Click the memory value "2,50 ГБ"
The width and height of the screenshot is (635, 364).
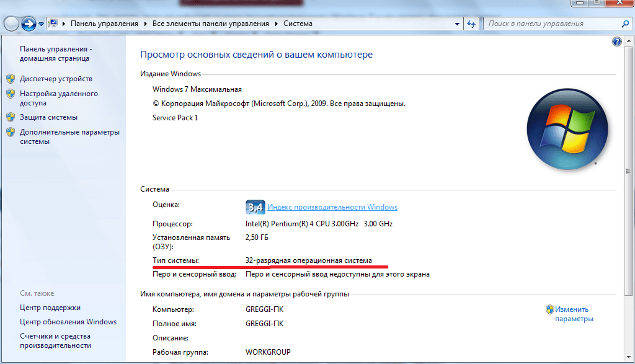257,237
